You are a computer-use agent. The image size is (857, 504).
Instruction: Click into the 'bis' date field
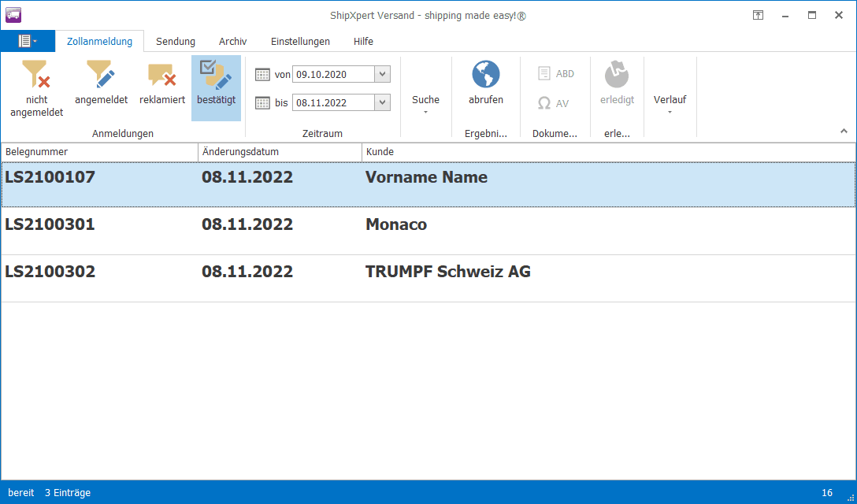pos(332,102)
